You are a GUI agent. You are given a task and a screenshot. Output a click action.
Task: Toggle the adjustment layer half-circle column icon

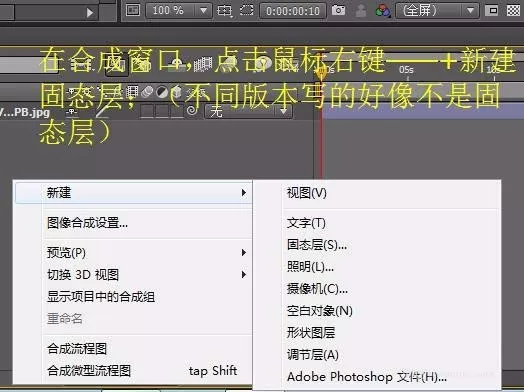[x=162, y=92]
